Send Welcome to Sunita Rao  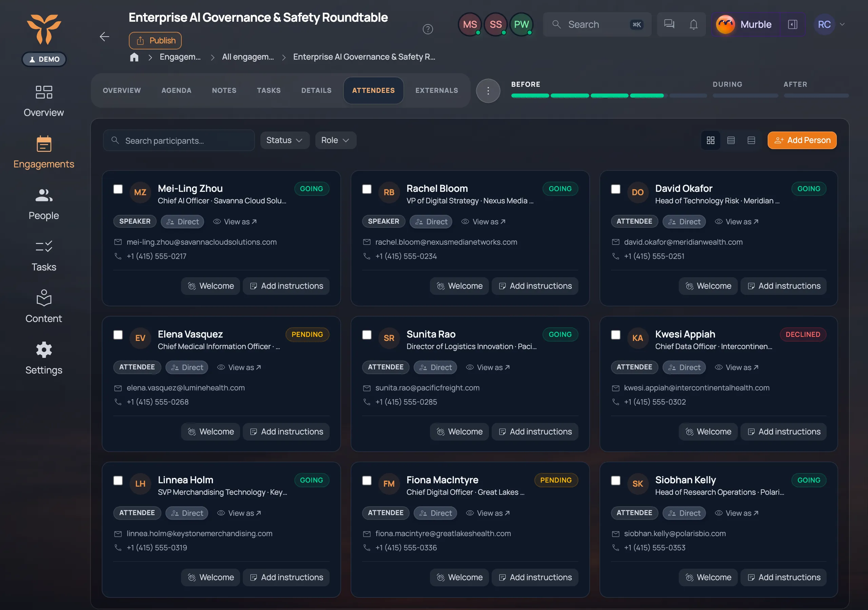pos(459,432)
